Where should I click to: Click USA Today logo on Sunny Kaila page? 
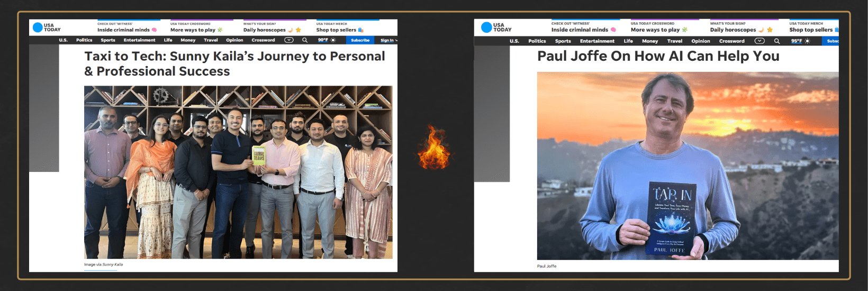(47, 28)
